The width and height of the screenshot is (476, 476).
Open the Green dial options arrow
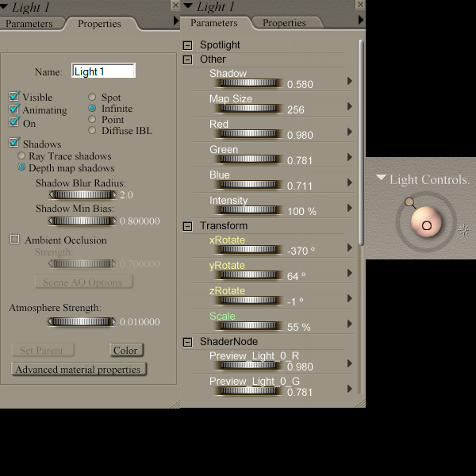(350, 157)
